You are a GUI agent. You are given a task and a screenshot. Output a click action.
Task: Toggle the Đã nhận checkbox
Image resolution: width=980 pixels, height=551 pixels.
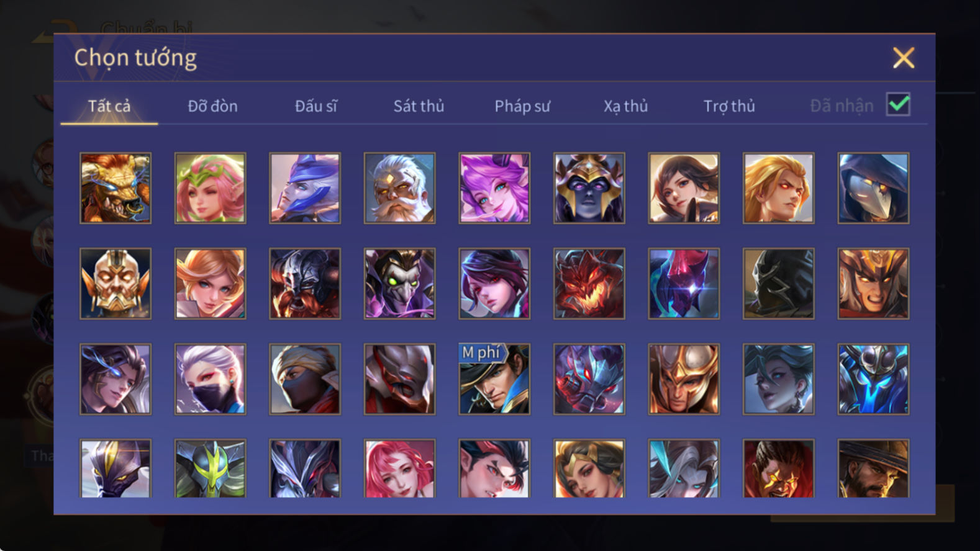898,104
